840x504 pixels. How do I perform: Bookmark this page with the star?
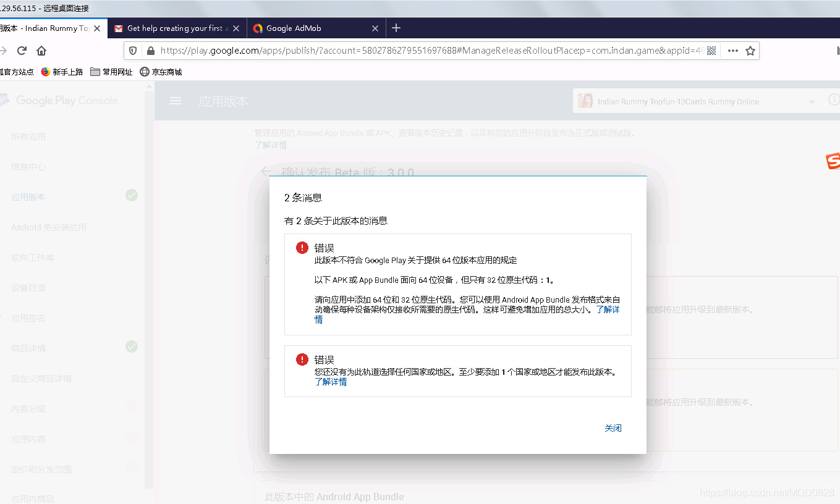click(x=750, y=51)
